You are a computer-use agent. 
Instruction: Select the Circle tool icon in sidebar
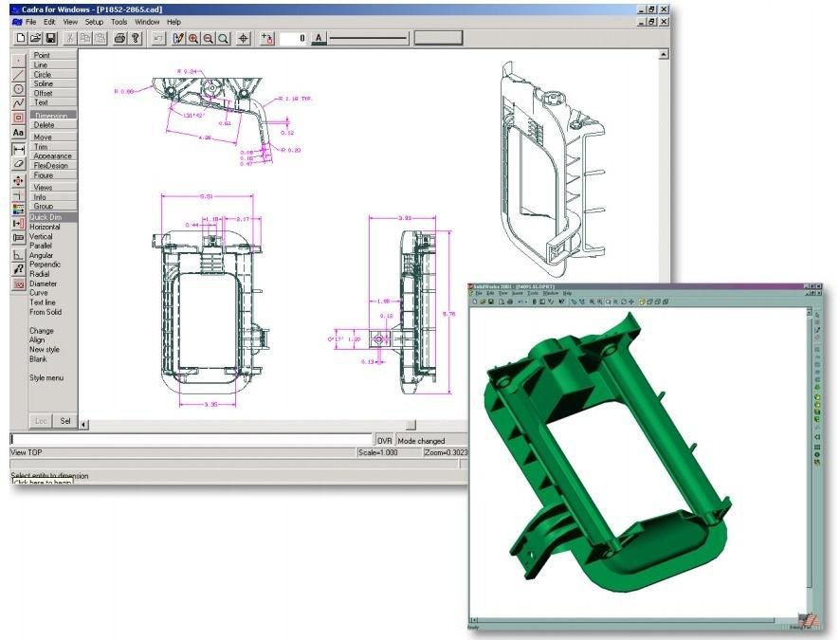[x=18, y=89]
